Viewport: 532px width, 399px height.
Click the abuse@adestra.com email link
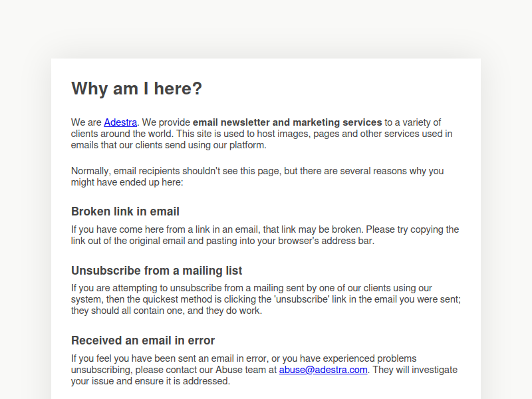(x=323, y=370)
